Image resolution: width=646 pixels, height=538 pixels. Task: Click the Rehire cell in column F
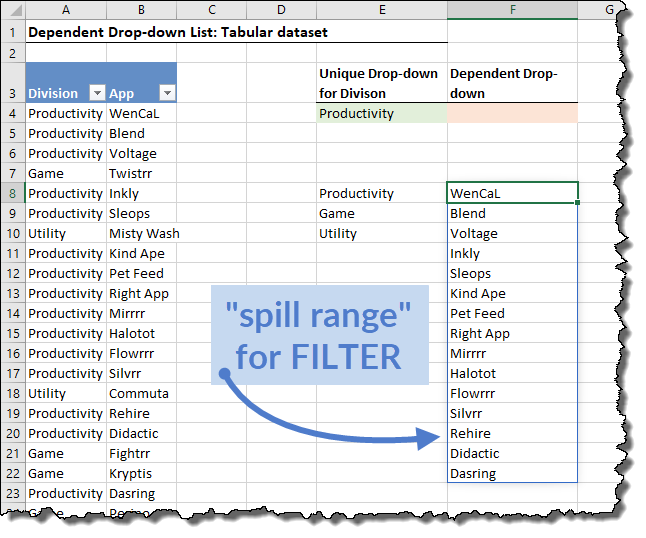512,433
